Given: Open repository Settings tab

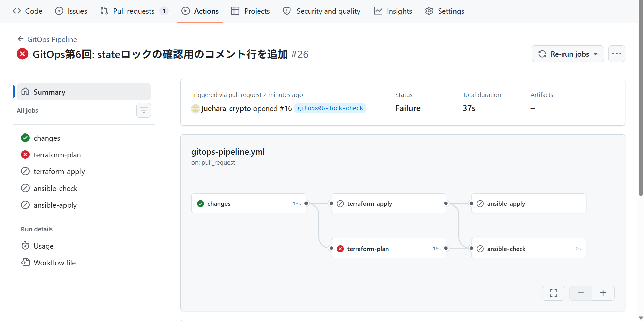Looking at the screenshot, I should pos(445,11).
